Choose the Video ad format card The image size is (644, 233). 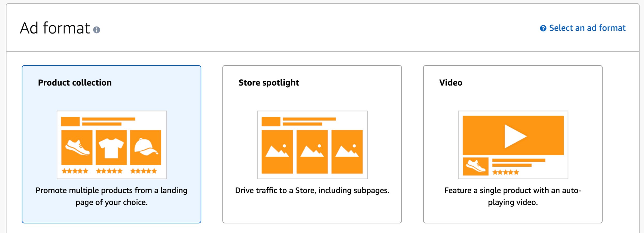(x=513, y=144)
